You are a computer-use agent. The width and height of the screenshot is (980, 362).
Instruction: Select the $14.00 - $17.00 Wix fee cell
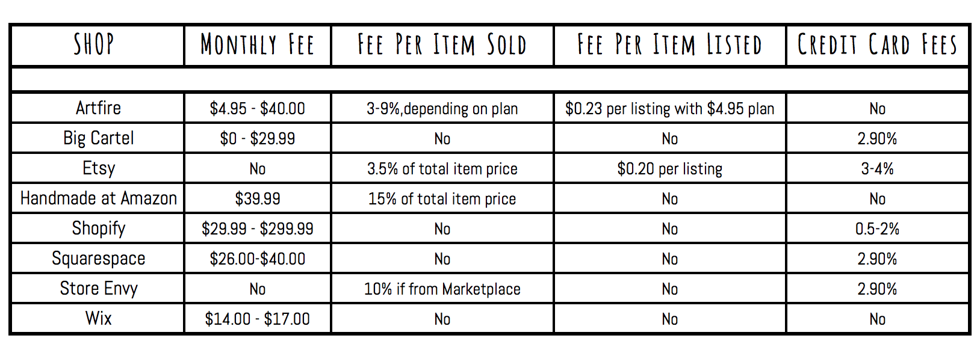click(257, 319)
